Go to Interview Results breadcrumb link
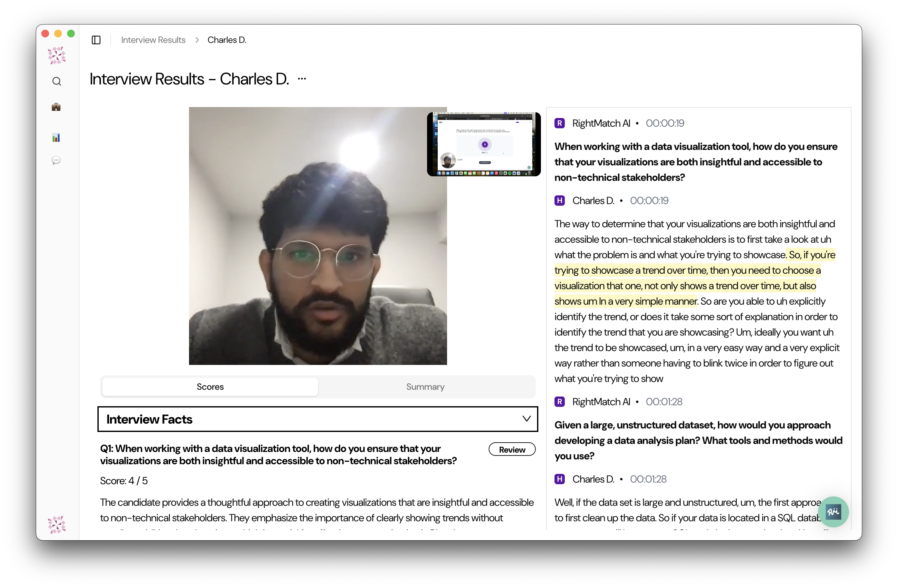 coord(153,40)
